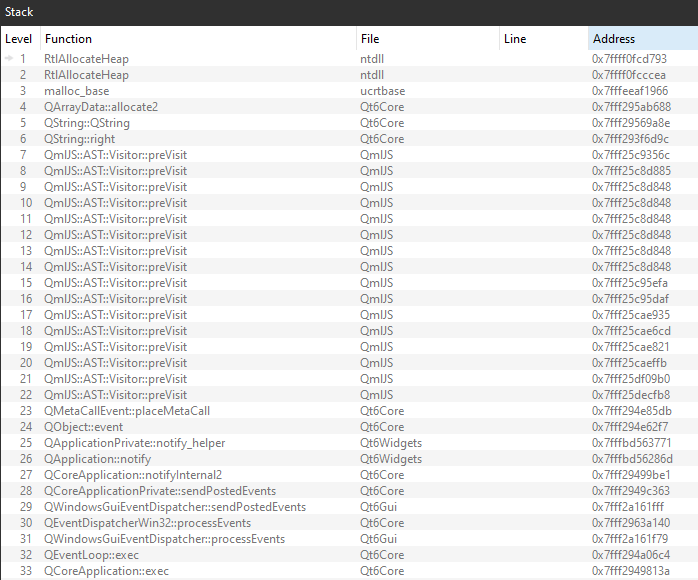Click the File column header

tap(370, 39)
